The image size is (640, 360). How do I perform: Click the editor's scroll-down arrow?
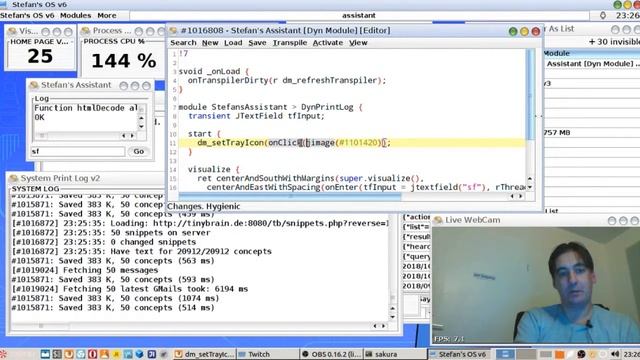530,187
